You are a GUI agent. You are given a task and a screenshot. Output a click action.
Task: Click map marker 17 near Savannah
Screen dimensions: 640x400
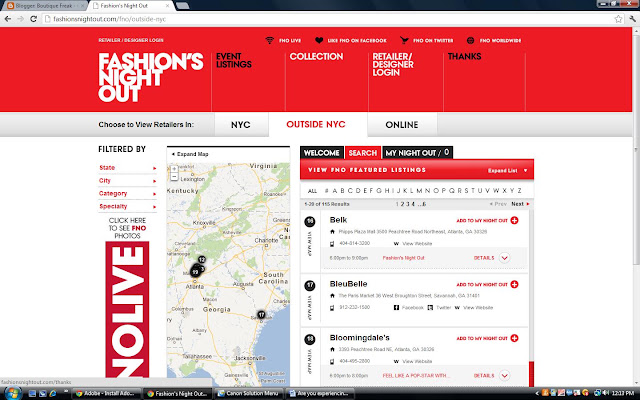pos(261,314)
